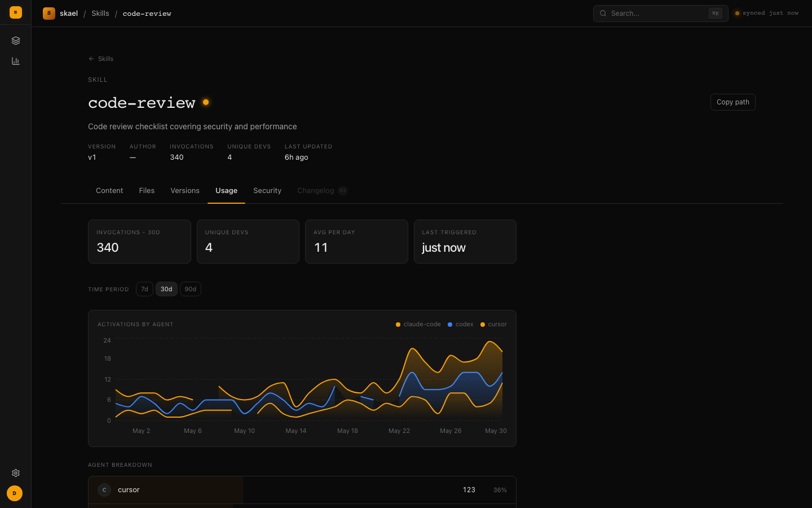Click the ⌘K shortcut badge
812x508 pixels.
pyautogui.click(x=715, y=14)
